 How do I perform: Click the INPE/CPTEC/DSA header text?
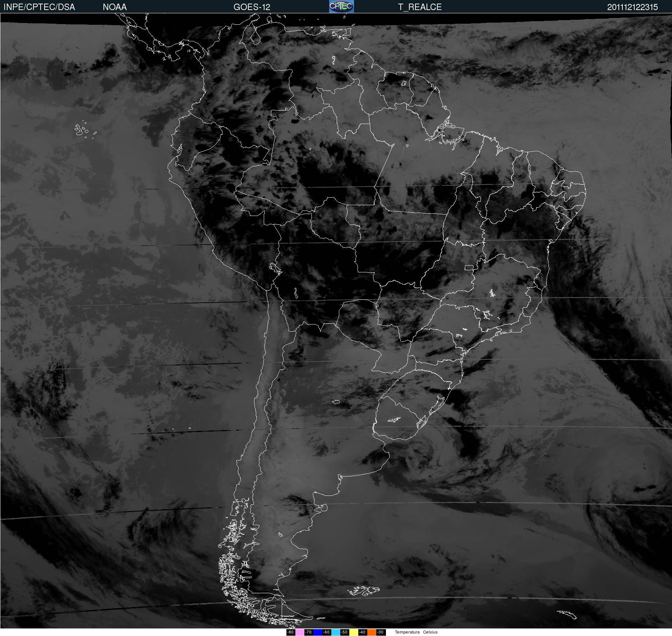point(39,7)
